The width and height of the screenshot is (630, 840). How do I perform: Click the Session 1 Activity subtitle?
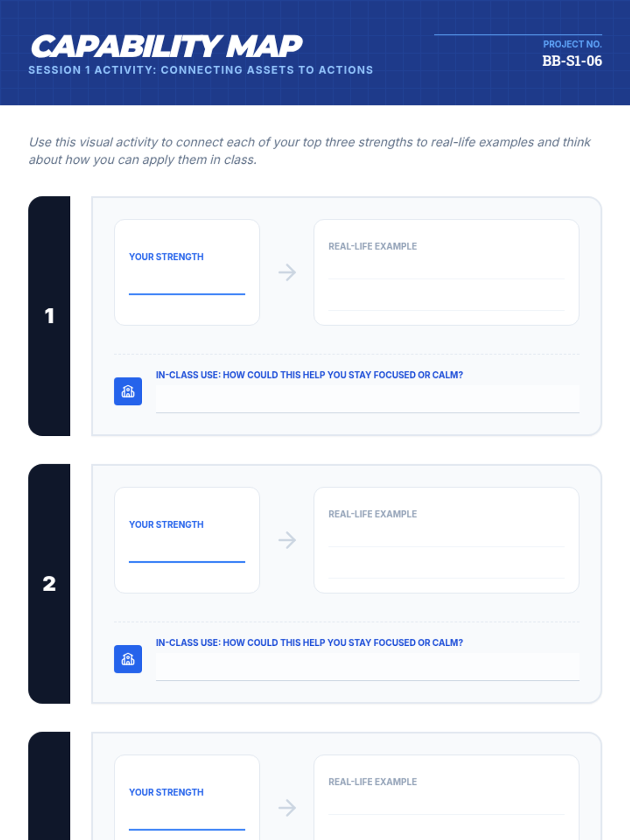tap(201, 70)
